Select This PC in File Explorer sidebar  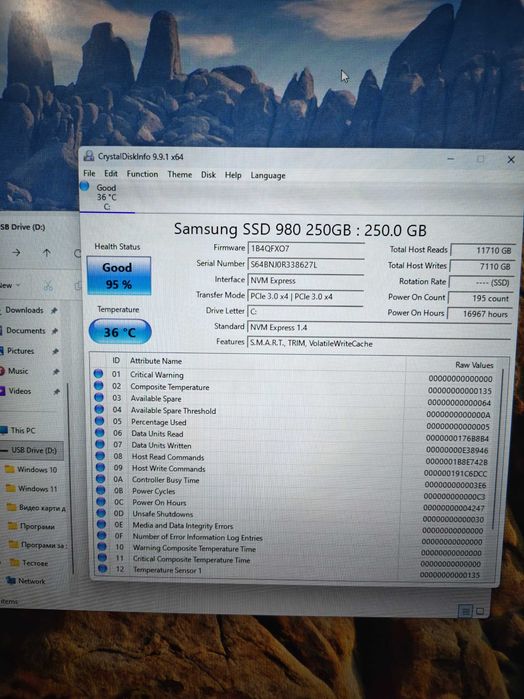(x=22, y=430)
